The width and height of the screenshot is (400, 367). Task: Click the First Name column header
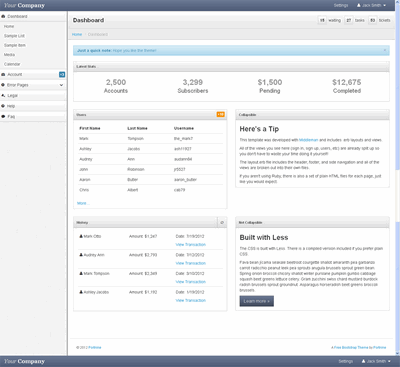pyautogui.click(x=90, y=128)
